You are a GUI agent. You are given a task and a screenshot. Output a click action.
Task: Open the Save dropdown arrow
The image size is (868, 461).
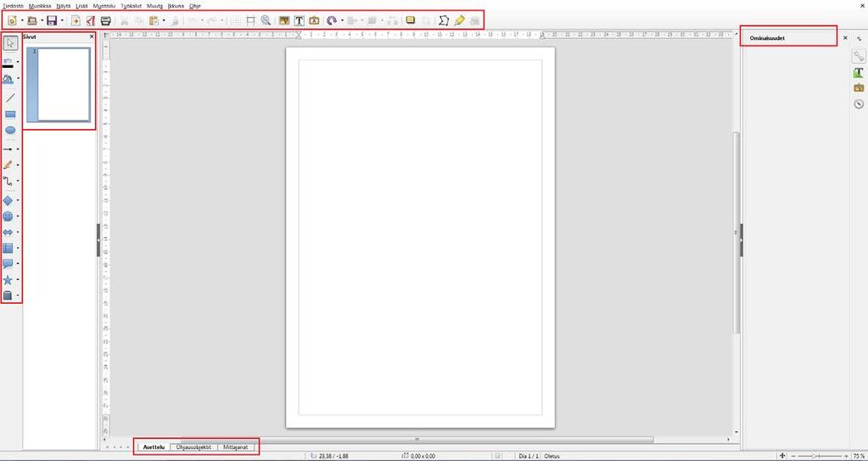point(62,20)
